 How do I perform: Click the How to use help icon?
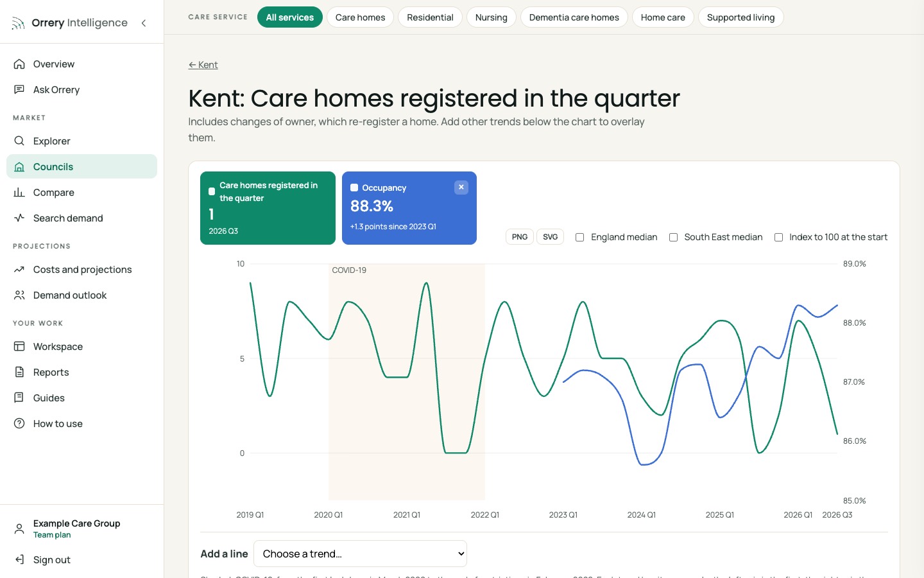19,424
